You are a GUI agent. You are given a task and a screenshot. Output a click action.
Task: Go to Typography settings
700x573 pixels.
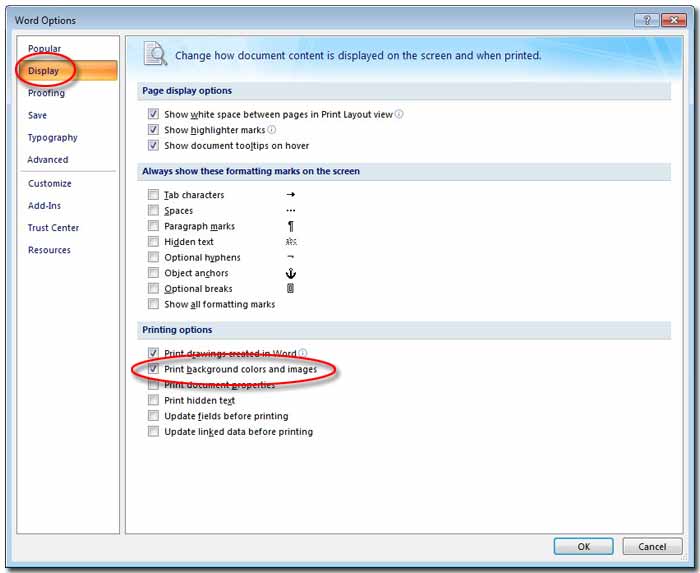coord(52,137)
